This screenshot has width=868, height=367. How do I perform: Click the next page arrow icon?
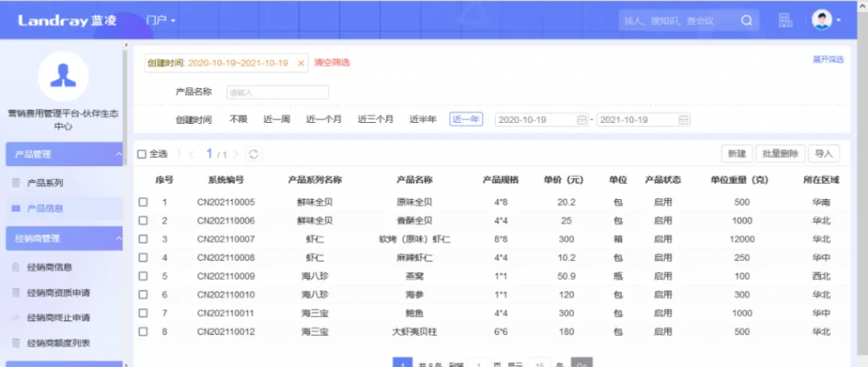pyautogui.click(x=236, y=154)
